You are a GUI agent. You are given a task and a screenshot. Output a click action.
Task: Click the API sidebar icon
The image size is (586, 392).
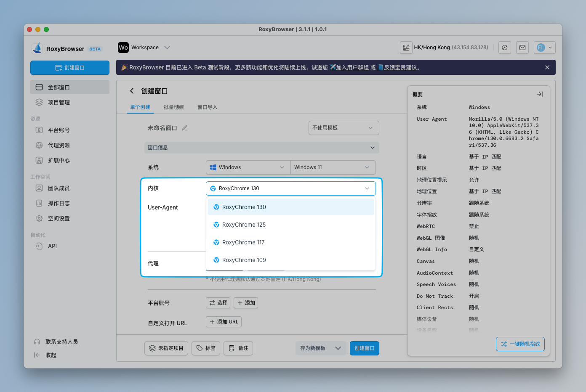tap(39, 246)
